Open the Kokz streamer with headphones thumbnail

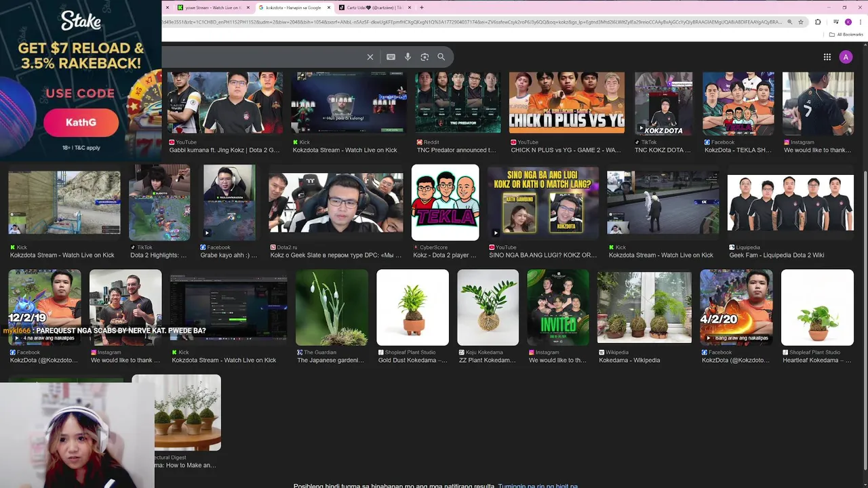pos(336,202)
